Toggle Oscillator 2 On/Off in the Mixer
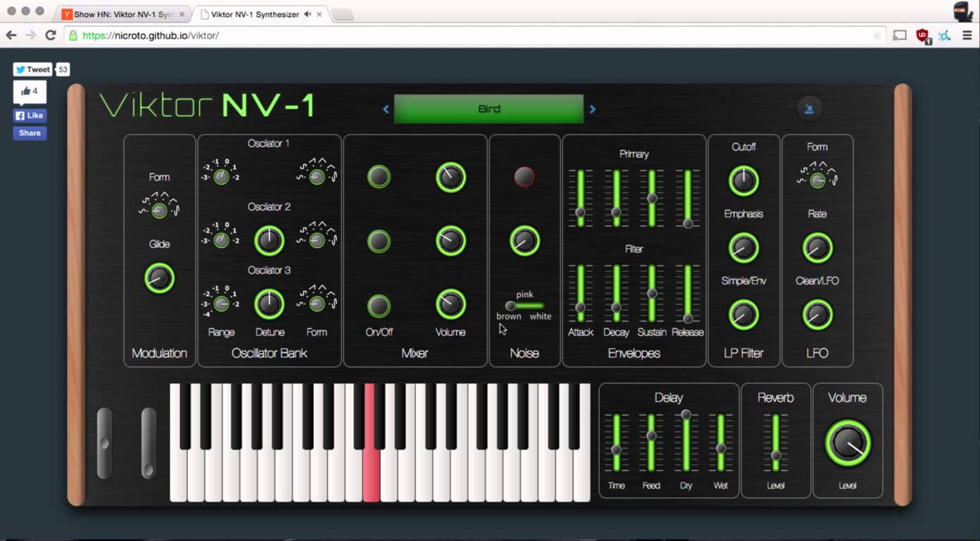Viewport: 980px width, 541px height. pos(379,242)
